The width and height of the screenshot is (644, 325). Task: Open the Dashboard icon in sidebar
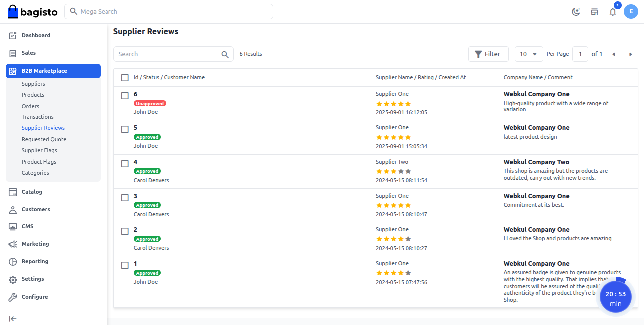click(x=13, y=35)
